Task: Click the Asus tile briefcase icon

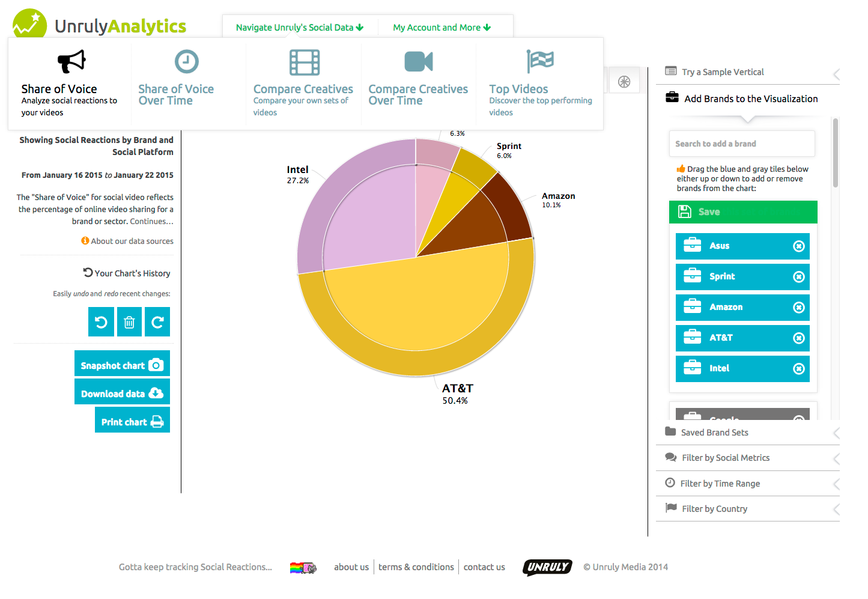Action: pos(693,245)
